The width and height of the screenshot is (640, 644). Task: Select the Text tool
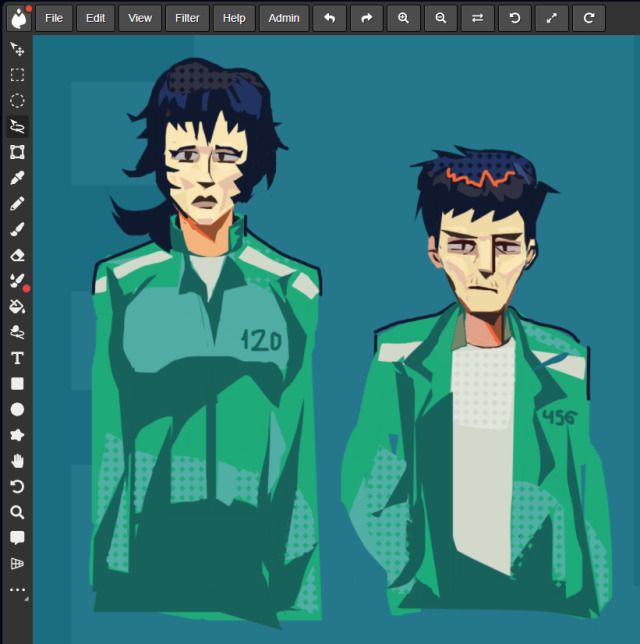click(x=17, y=358)
